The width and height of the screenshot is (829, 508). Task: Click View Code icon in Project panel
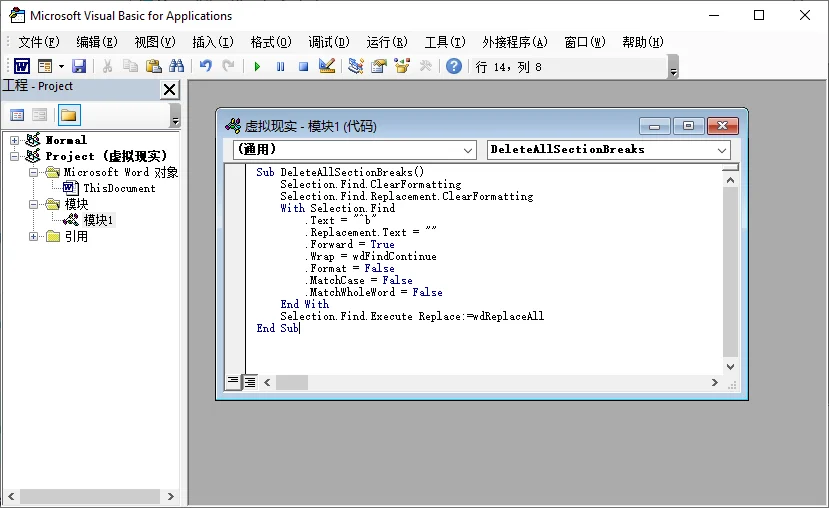click(17, 115)
